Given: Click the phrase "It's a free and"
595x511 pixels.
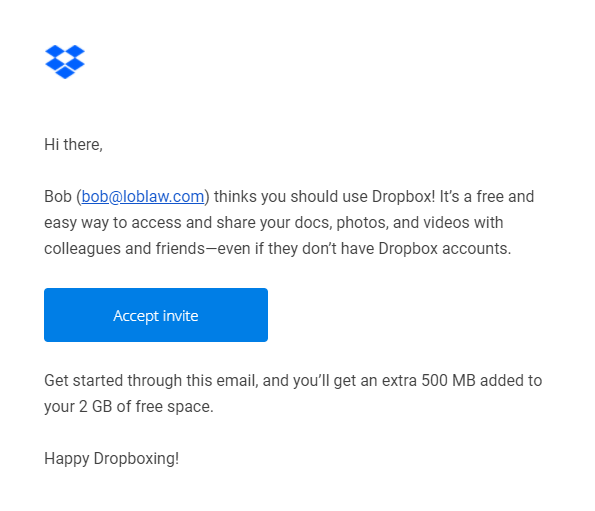Looking at the screenshot, I should [x=487, y=197].
